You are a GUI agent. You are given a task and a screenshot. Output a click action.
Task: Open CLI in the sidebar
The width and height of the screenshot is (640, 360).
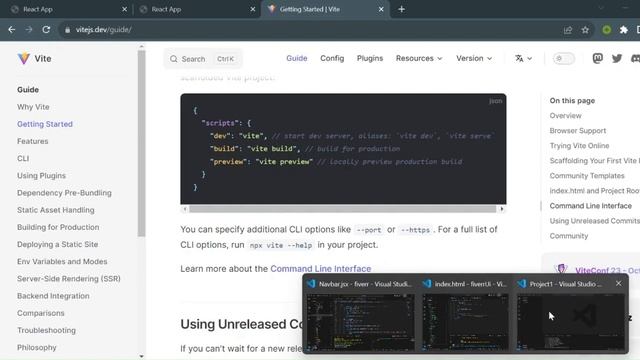coord(23,158)
